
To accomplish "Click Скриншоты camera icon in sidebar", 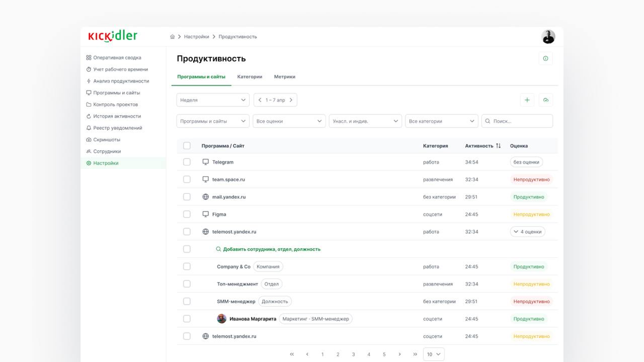I will coord(89,139).
